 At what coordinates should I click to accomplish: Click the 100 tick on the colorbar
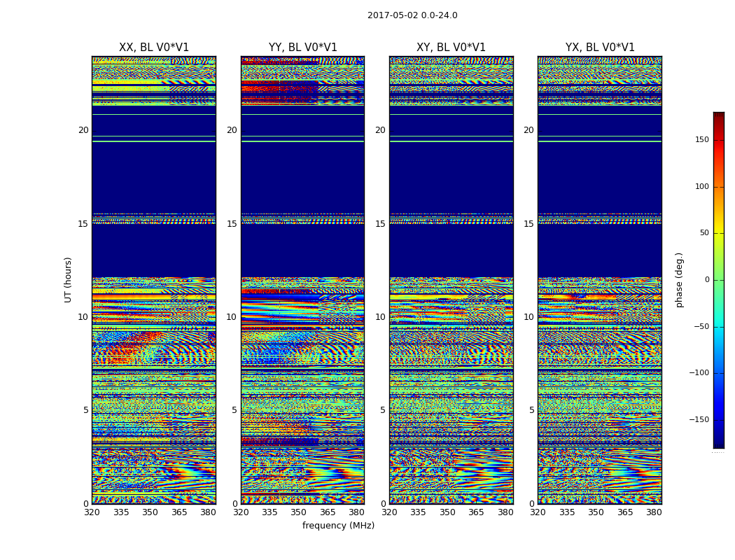pos(701,187)
